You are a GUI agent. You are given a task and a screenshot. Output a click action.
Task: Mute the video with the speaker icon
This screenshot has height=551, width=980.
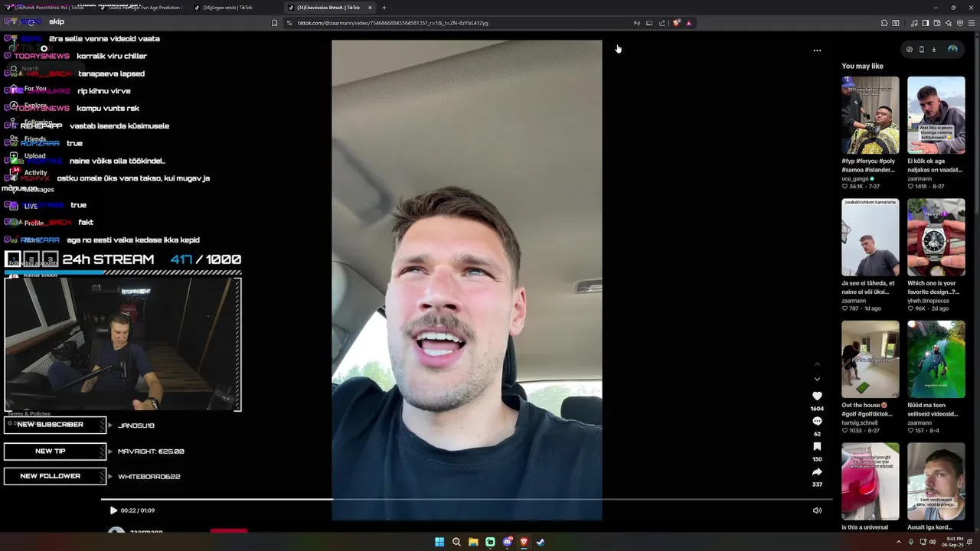pos(817,510)
